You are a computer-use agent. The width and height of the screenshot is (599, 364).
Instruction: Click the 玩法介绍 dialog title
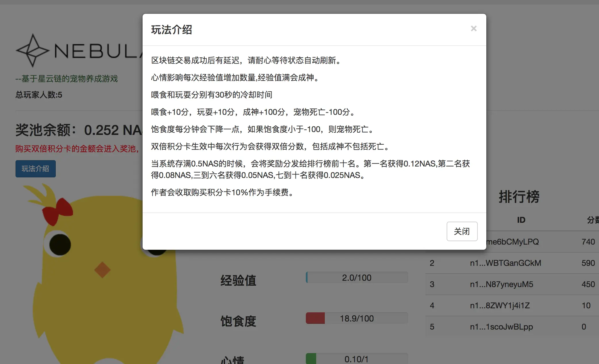point(172,30)
